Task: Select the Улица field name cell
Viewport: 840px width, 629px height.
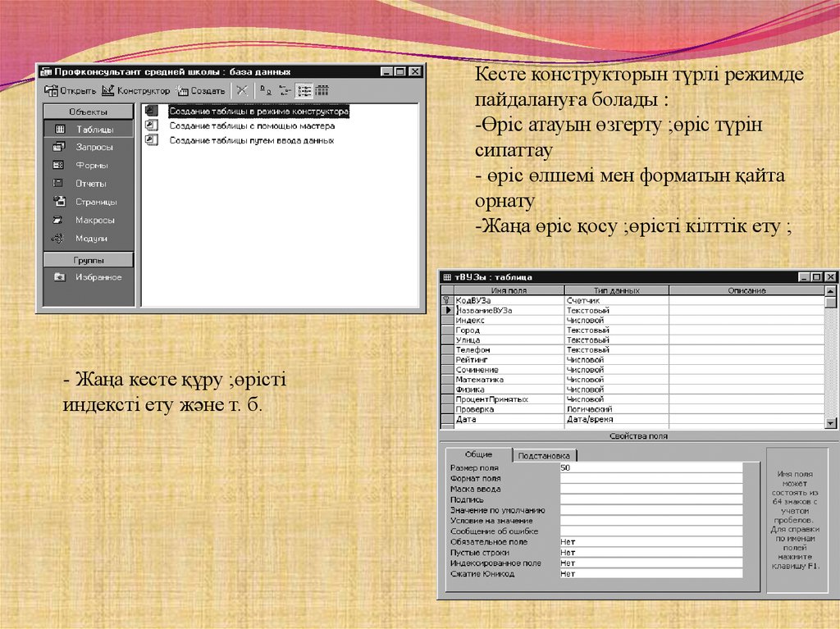Action: tap(509, 340)
